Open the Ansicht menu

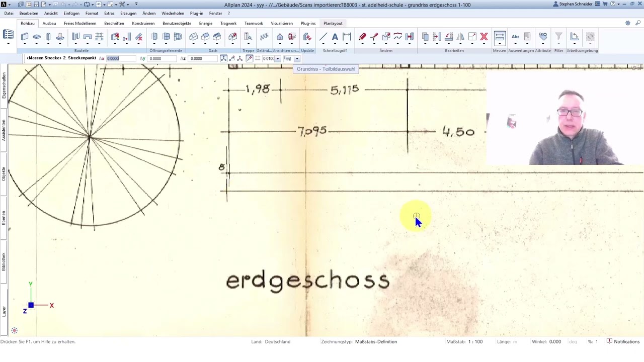(51, 14)
